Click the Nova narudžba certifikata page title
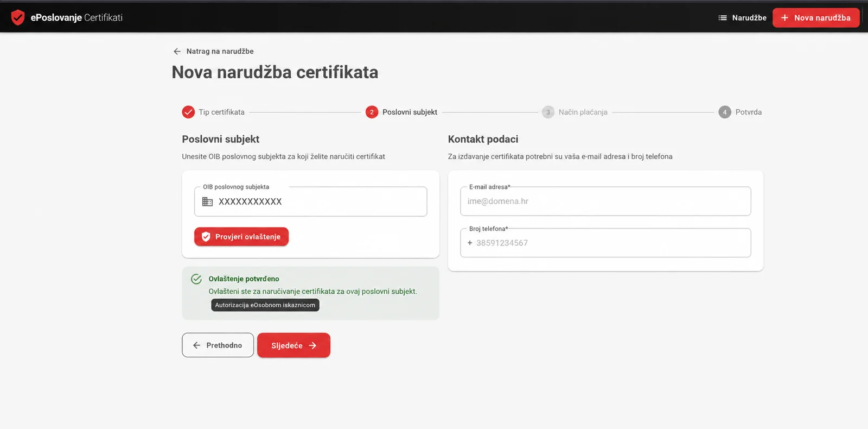This screenshot has width=868, height=429. pyautogui.click(x=275, y=72)
